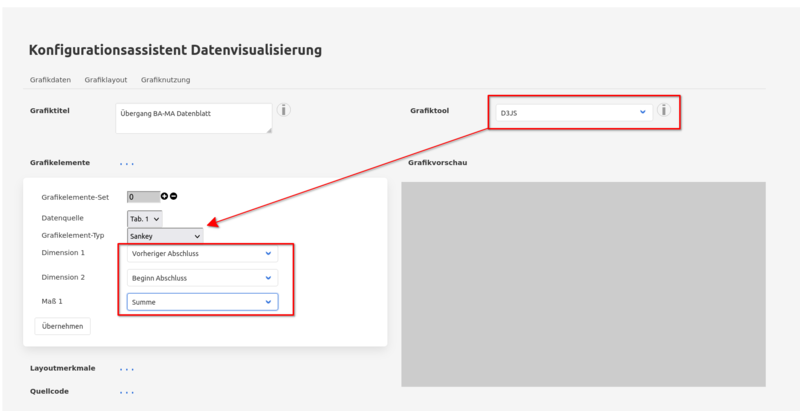The image size is (800, 411).
Task: Expand Grafikelemente section via three dots
Action: (x=127, y=163)
